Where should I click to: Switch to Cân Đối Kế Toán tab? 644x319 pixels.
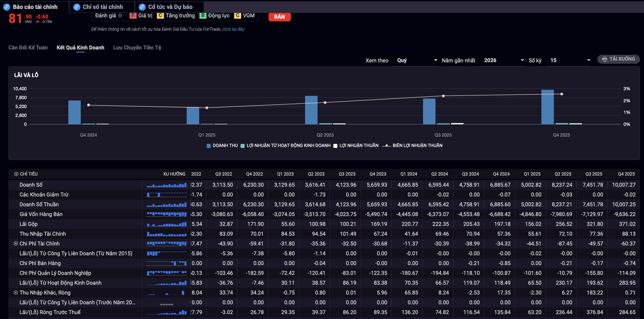click(x=28, y=47)
